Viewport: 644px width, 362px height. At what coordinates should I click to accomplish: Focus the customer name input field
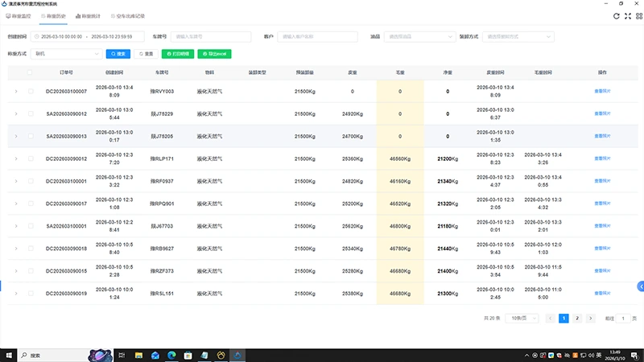(x=317, y=36)
